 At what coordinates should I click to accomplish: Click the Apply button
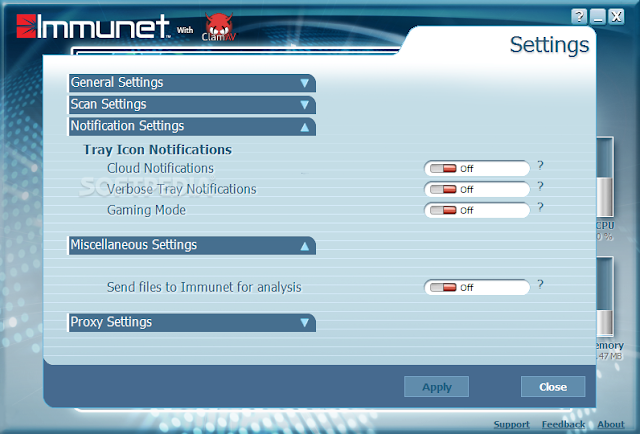click(x=436, y=387)
